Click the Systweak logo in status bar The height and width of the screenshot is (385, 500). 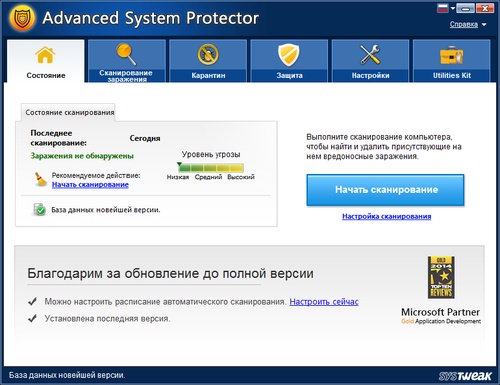[x=465, y=376]
